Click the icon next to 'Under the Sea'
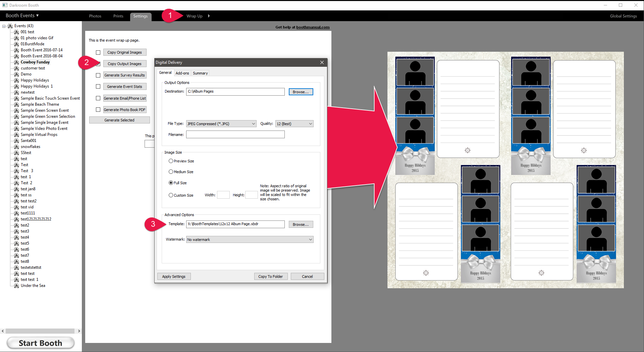Viewport: 644px width, 352px height. pos(16,286)
